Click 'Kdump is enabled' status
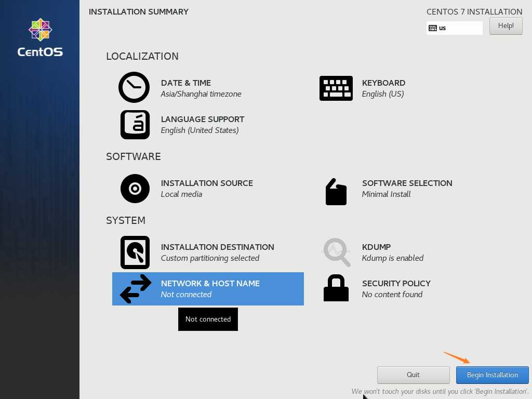Image resolution: width=532 pixels, height=399 pixels. pos(393,258)
